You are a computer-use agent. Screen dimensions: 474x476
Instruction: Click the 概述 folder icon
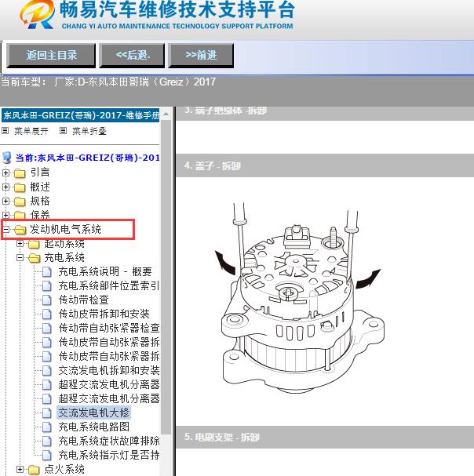coord(20,187)
